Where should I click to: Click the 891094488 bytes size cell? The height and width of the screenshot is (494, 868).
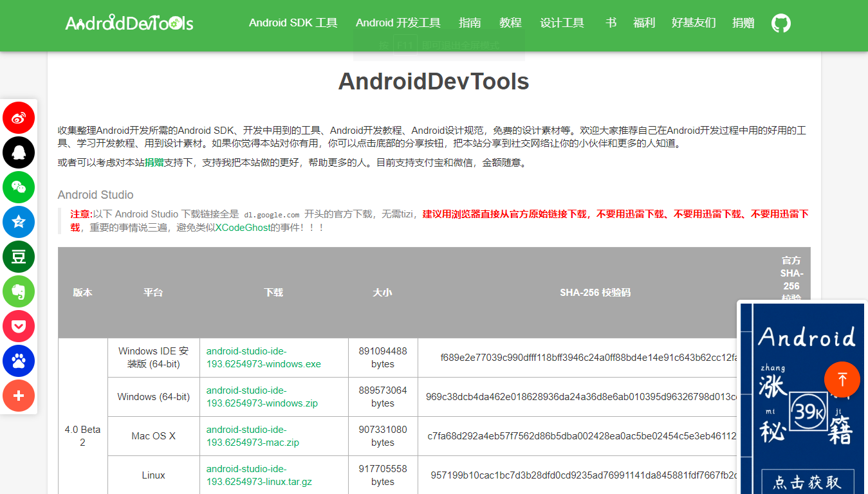(383, 358)
